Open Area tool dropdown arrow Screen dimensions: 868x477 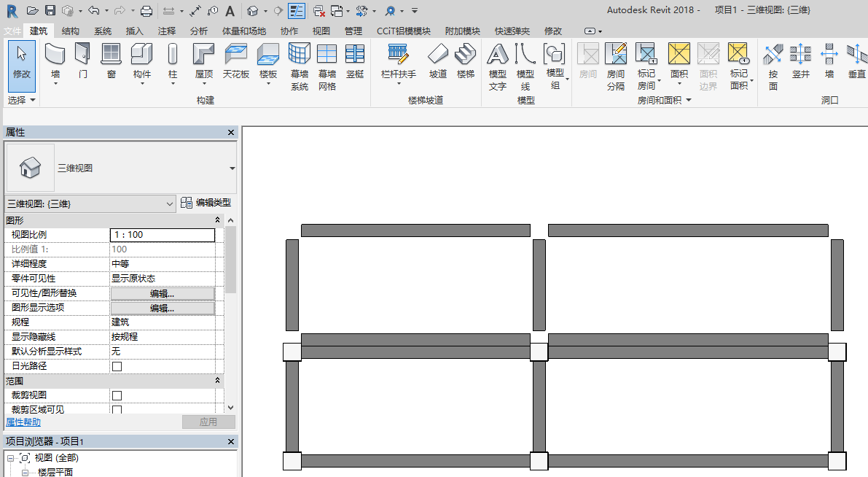click(x=679, y=84)
